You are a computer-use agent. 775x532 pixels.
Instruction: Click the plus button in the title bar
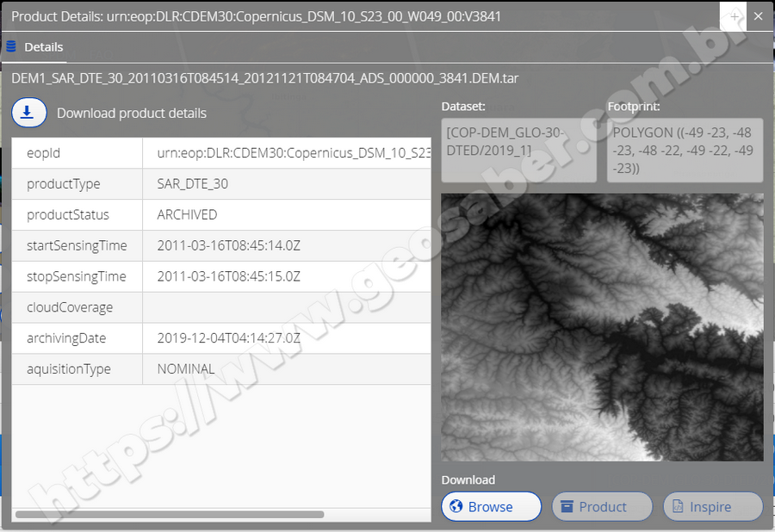tap(735, 16)
